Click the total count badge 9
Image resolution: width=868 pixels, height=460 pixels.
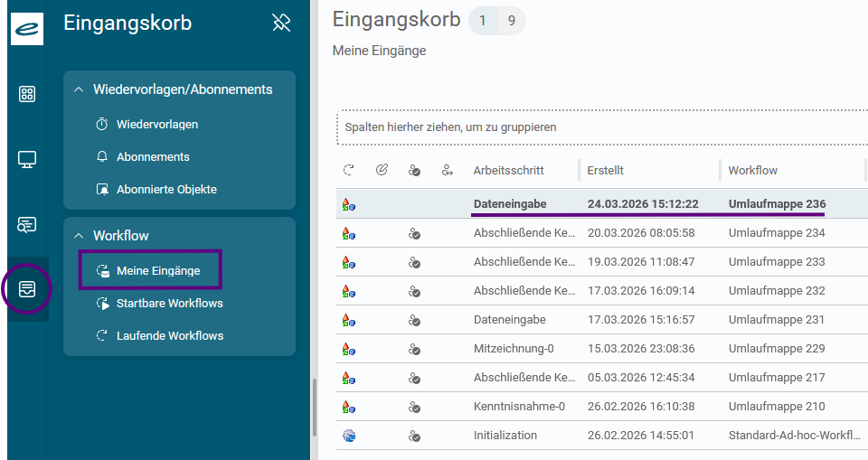pos(512,21)
